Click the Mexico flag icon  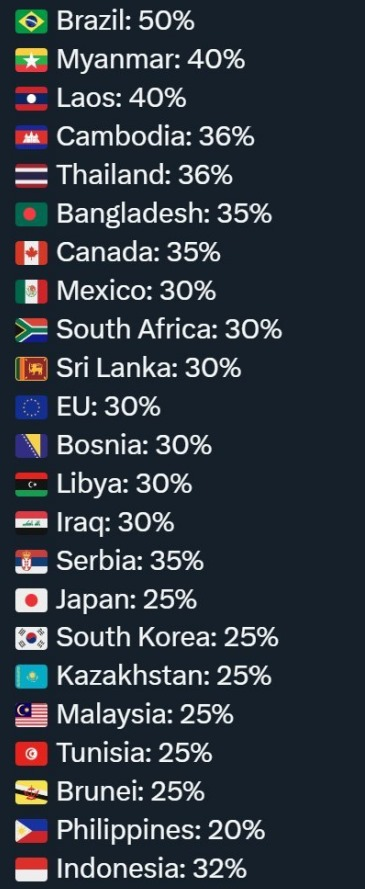pos(31,291)
